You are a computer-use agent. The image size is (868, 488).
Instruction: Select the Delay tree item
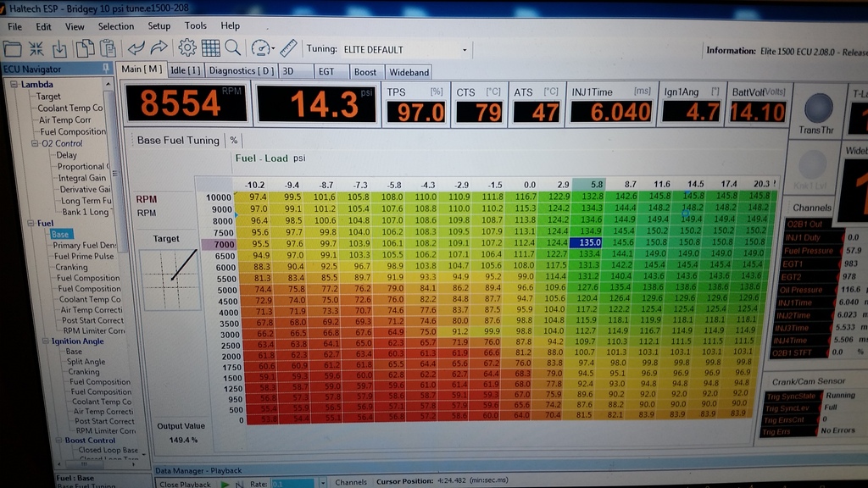coord(66,155)
